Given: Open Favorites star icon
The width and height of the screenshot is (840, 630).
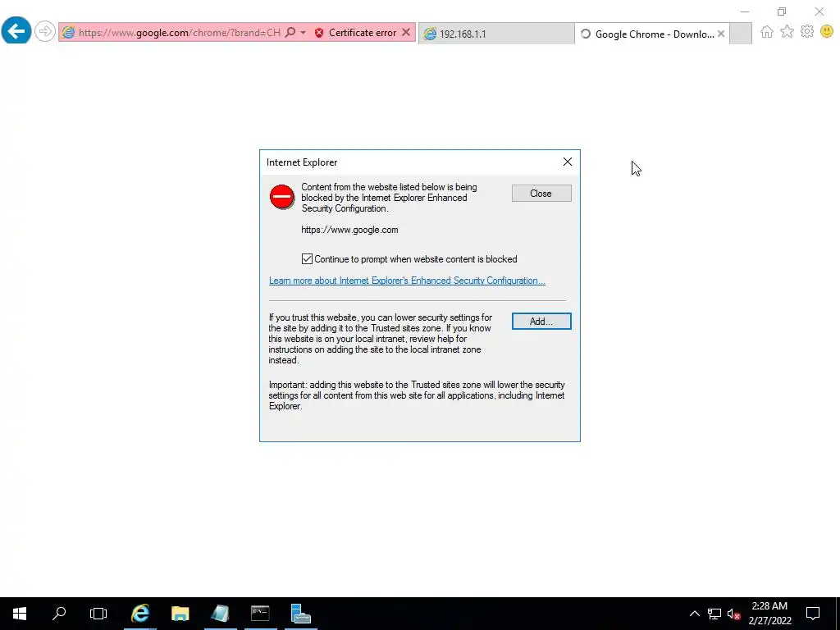Looking at the screenshot, I should click(787, 32).
